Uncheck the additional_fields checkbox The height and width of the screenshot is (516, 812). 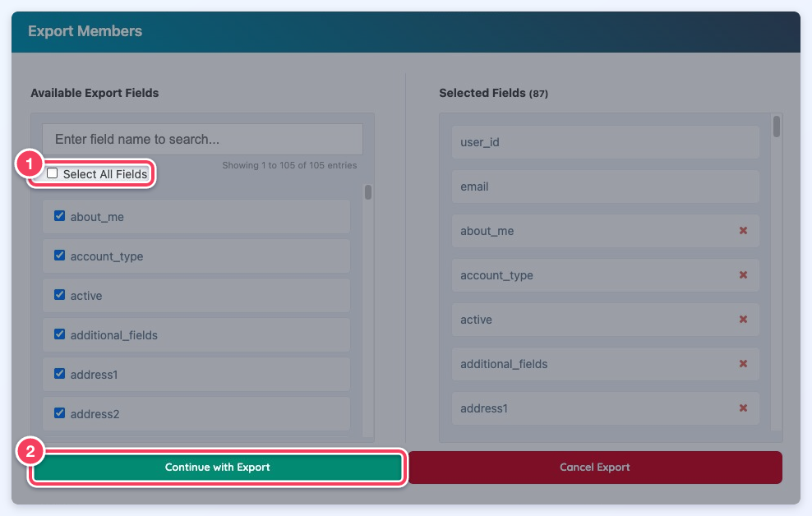coord(59,334)
